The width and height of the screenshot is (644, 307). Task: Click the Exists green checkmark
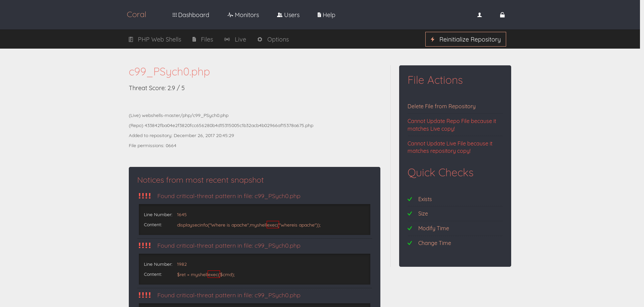coord(410,199)
